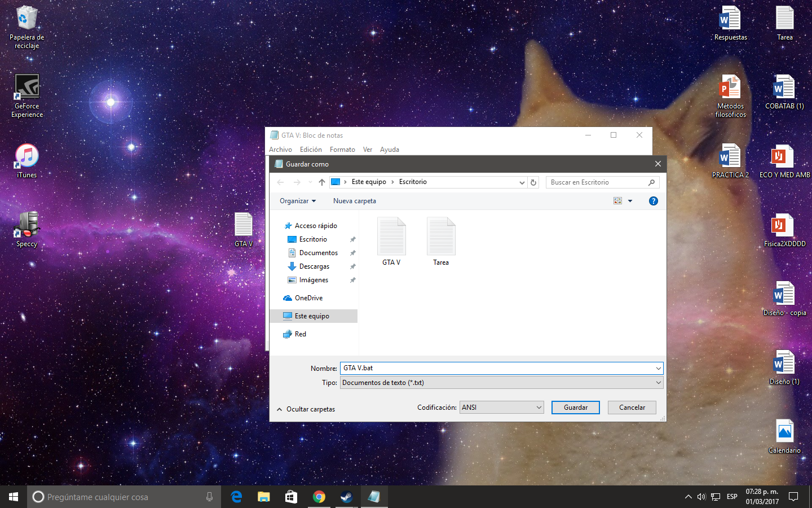Open the Edición menu in Bloc de notas
Viewport: 812px width, 508px height.
[311, 150]
